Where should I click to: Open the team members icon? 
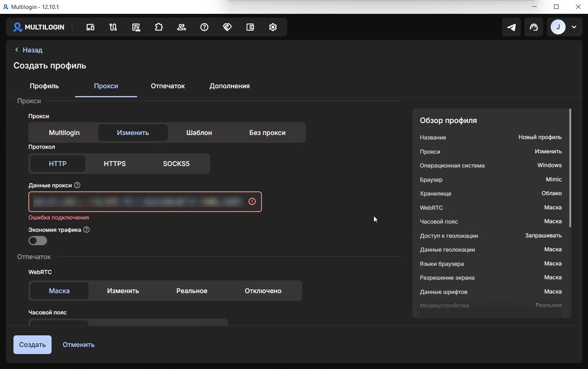tap(182, 27)
